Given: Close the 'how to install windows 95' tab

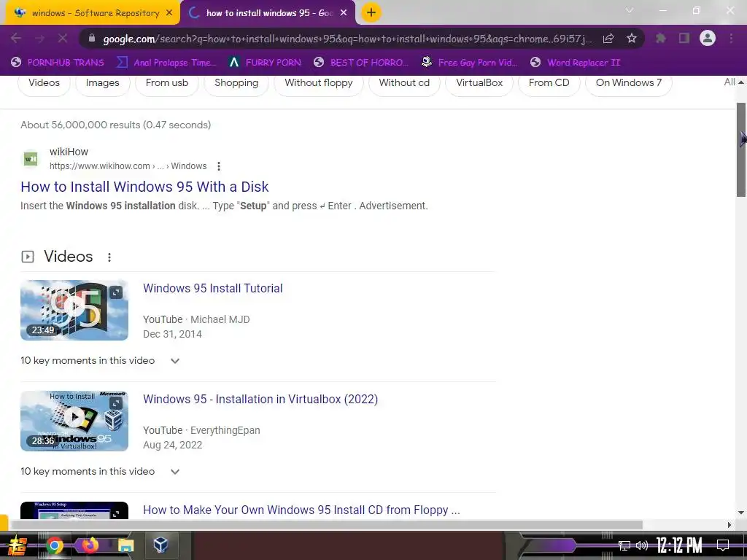Looking at the screenshot, I should (344, 13).
